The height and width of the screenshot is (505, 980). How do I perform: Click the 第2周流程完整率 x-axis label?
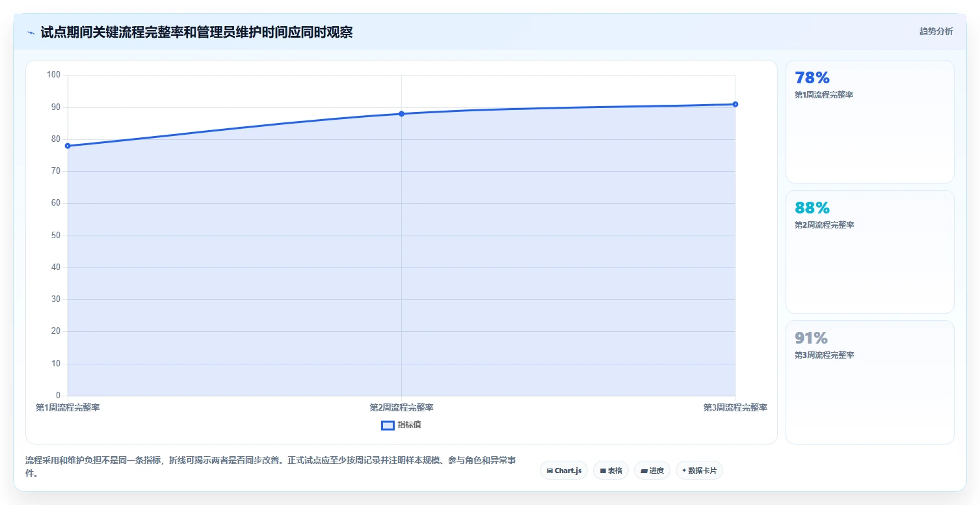click(x=401, y=407)
